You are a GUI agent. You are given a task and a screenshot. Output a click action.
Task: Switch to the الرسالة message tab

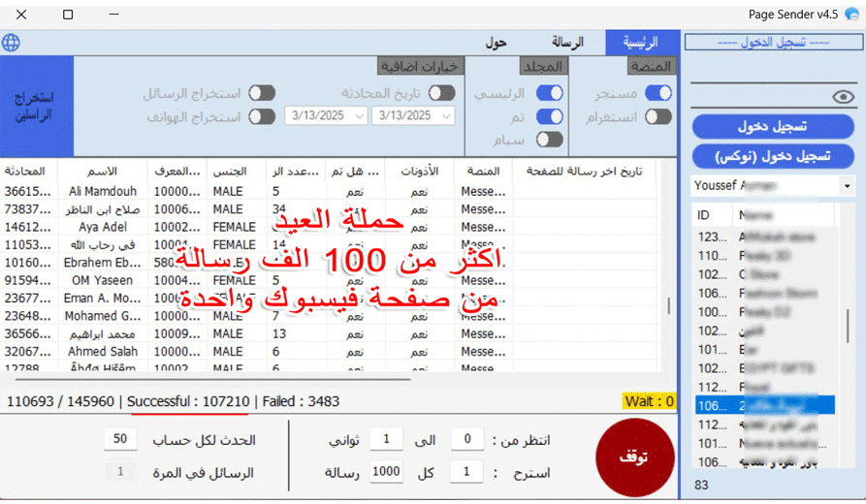pos(567,43)
